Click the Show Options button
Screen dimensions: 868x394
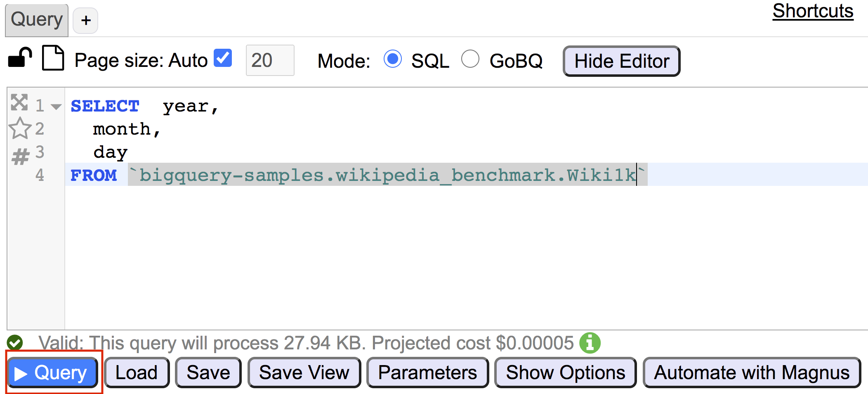[565, 373]
